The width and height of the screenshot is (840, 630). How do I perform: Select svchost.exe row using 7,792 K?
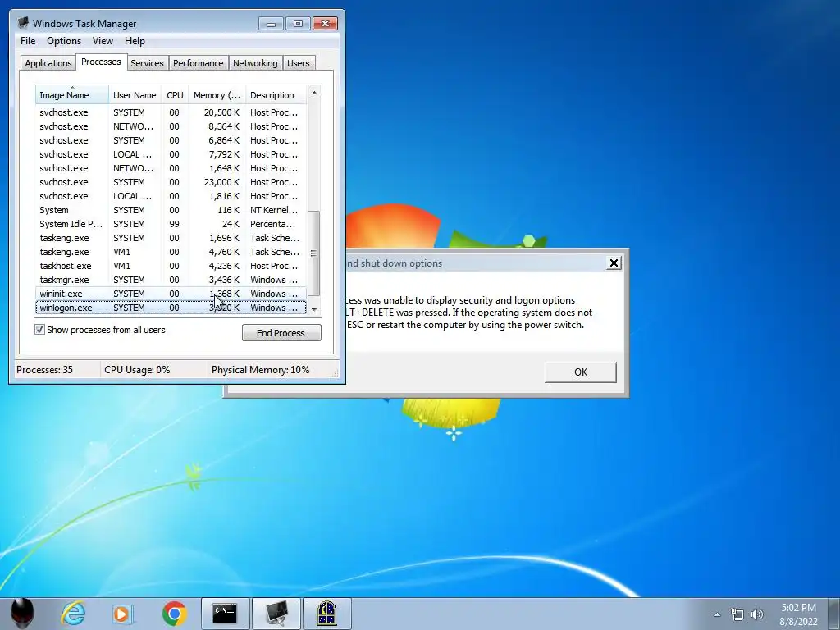pos(171,154)
